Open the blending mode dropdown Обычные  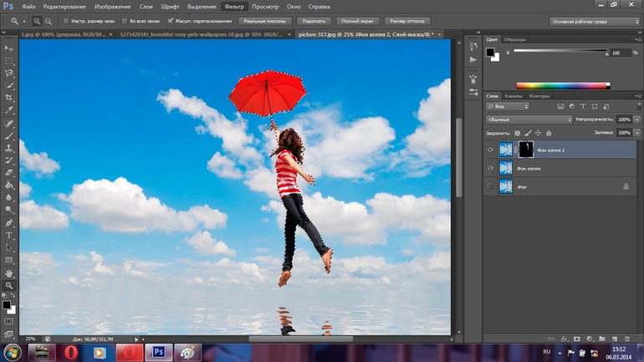(x=529, y=120)
